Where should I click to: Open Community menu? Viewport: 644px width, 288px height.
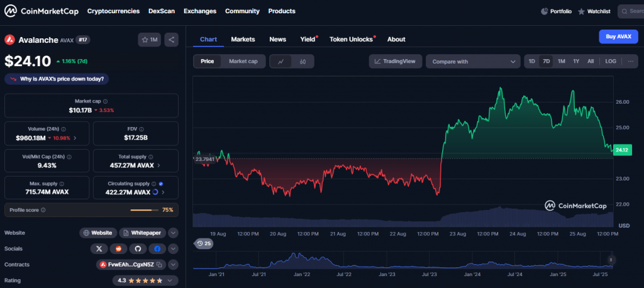242,11
